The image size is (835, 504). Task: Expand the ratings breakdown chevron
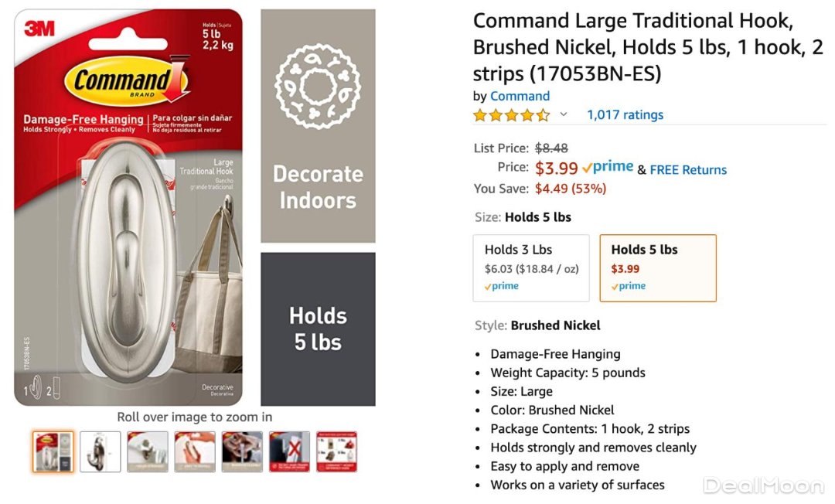point(564,115)
